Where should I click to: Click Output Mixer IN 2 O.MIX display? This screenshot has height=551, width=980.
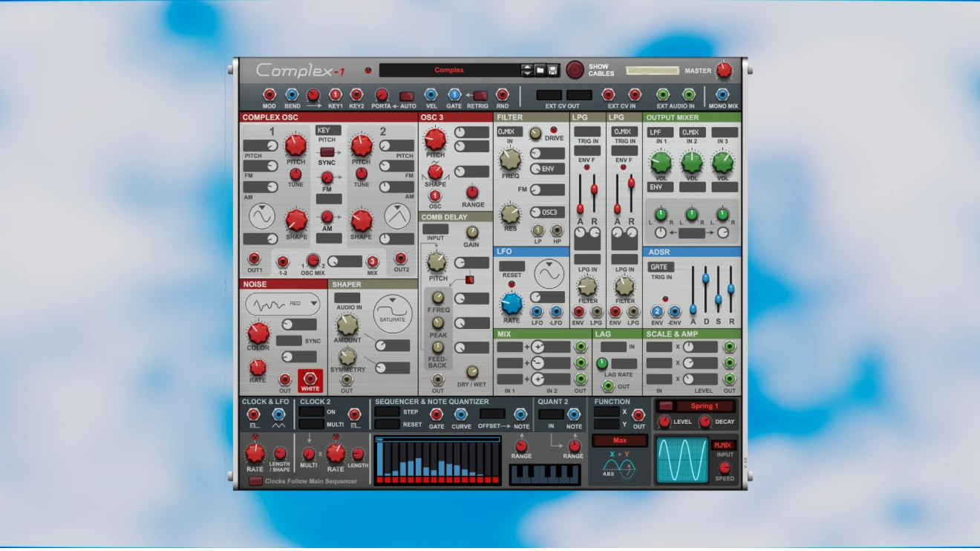point(692,132)
